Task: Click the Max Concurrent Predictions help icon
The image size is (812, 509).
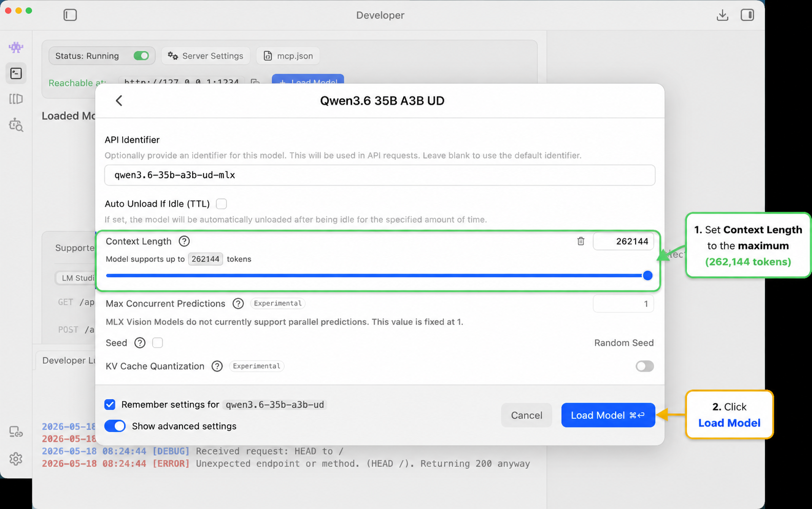Action: click(238, 303)
